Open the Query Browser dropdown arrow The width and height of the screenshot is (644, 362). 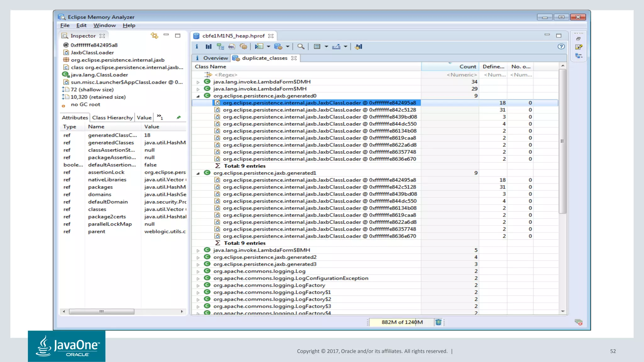pos(287,47)
